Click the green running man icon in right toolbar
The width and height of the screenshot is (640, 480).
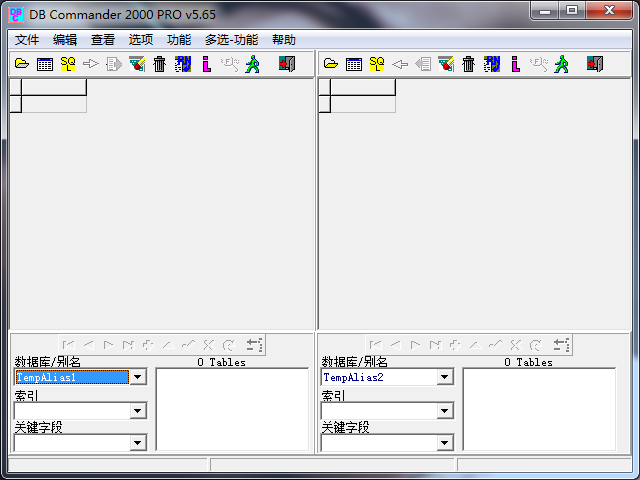[562, 64]
